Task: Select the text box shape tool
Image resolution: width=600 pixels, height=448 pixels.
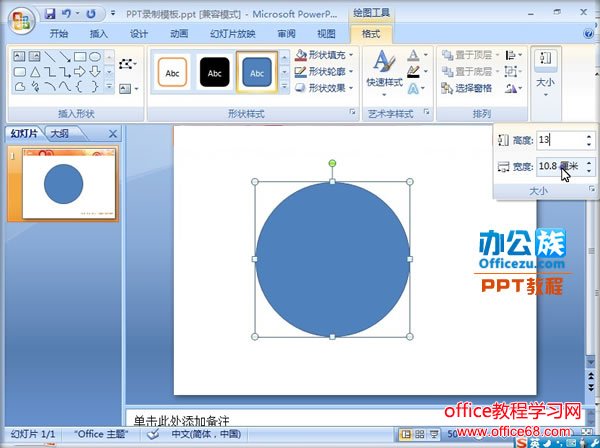Action: point(19,57)
